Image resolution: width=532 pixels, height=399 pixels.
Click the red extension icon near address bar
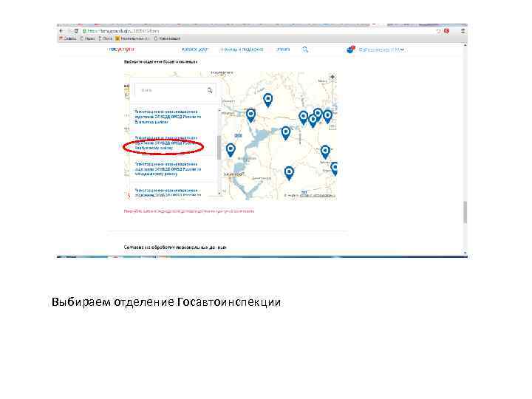tap(446, 31)
